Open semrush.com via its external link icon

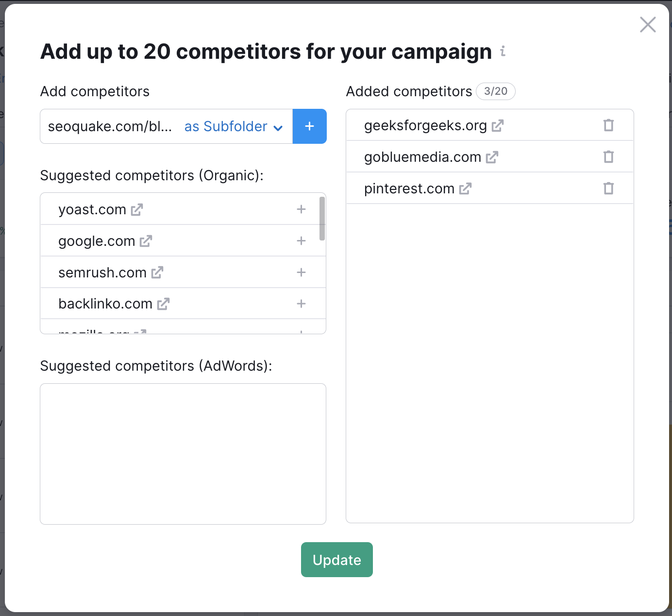click(x=156, y=272)
